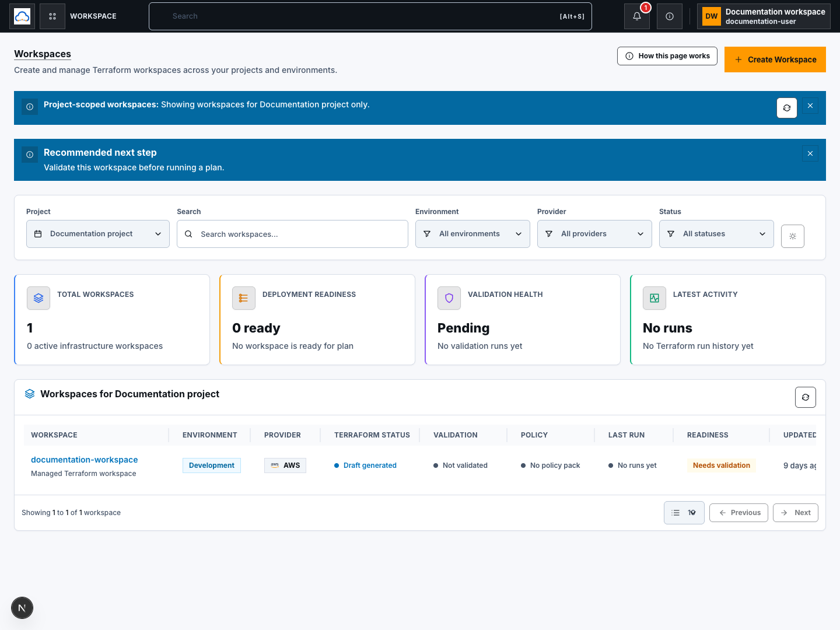The width and height of the screenshot is (840, 630).
Task: Click the info icon in top bar
Action: [x=670, y=16]
